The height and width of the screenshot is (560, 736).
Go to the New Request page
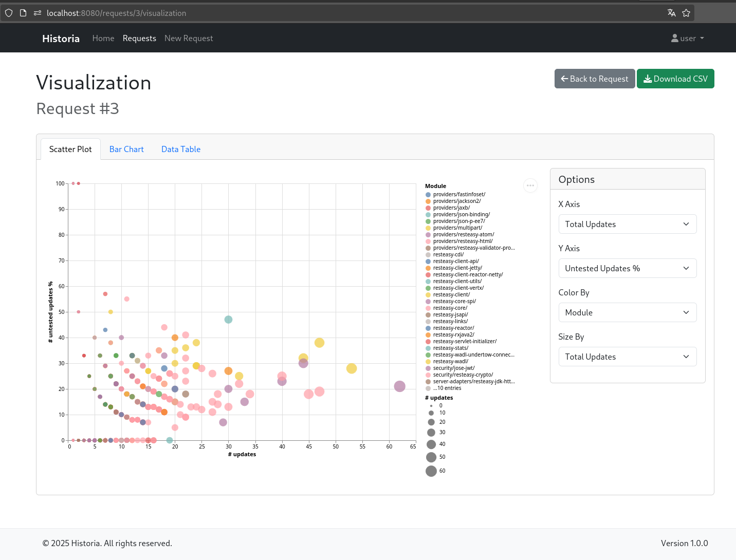[189, 38]
